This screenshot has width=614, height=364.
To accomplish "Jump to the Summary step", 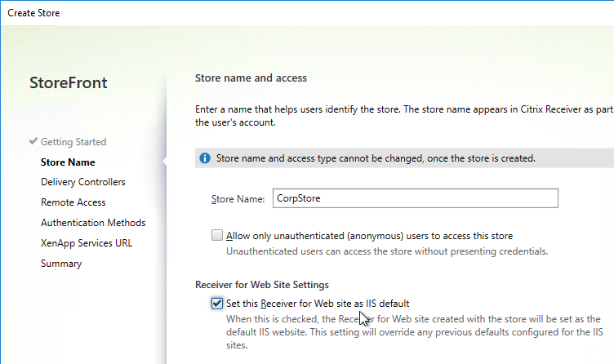I will tap(61, 264).
